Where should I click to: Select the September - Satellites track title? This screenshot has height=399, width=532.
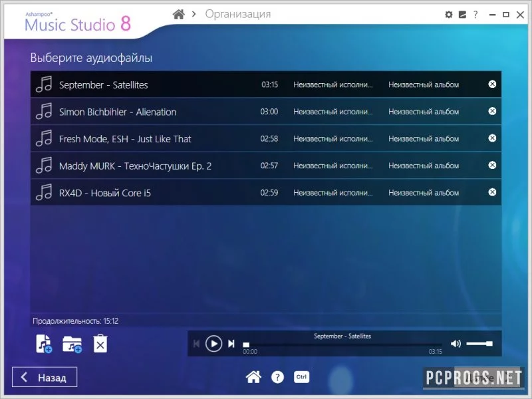104,85
